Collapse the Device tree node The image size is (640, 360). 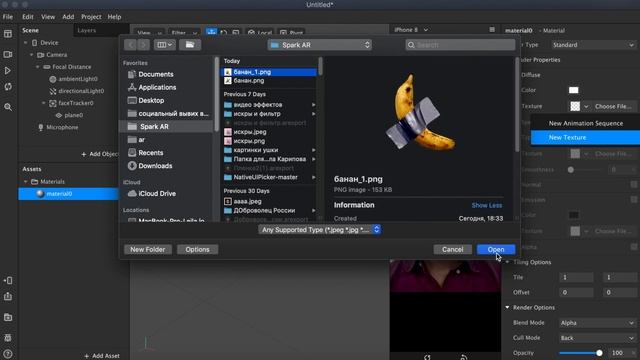pos(26,43)
